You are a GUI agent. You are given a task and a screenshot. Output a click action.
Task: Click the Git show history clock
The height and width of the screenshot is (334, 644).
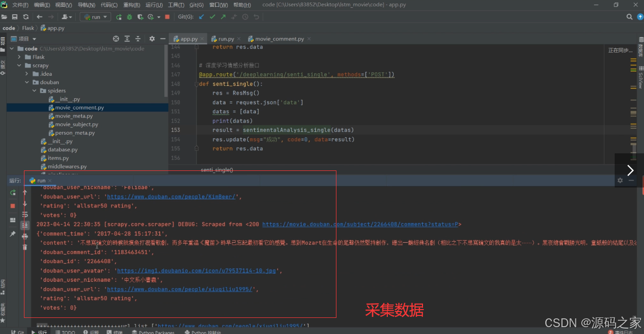coord(245,17)
